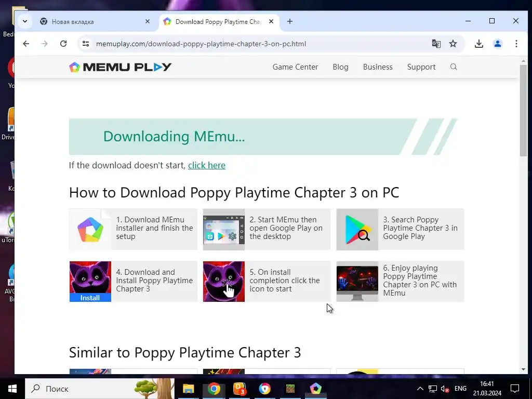Open the MEmu Play taskbar icon

(315, 389)
